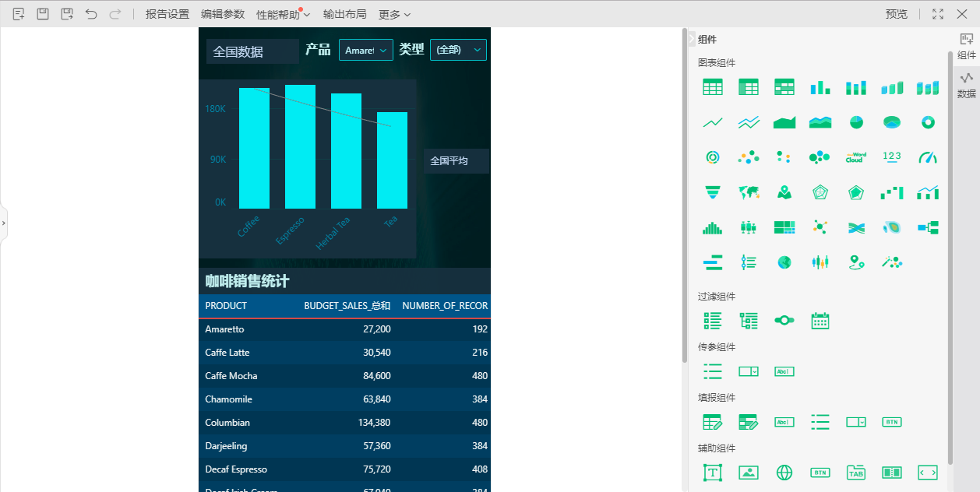Add the TAB auxiliary component
The width and height of the screenshot is (980, 492).
856,473
